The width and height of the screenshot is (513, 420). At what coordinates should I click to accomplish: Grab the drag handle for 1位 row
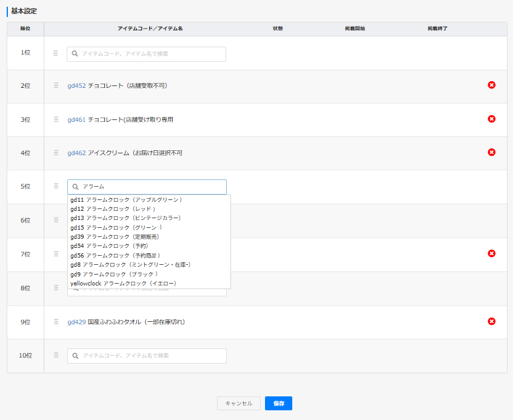[x=56, y=53]
